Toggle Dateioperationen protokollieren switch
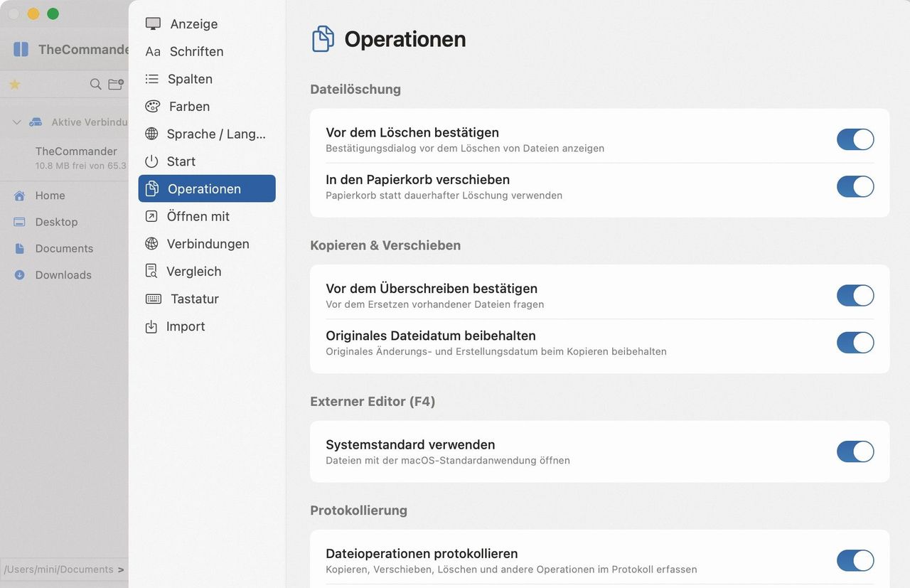The image size is (910, 588). [855, 560]
